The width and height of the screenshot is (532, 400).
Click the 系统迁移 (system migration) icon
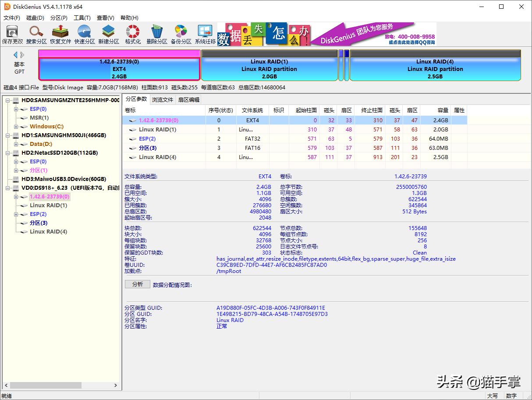[205, 34]
